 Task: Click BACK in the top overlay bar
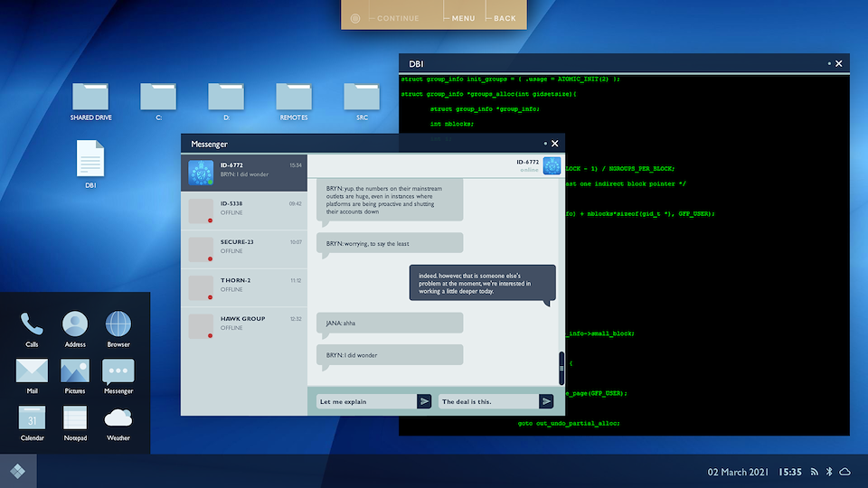[x=505, y=18]
